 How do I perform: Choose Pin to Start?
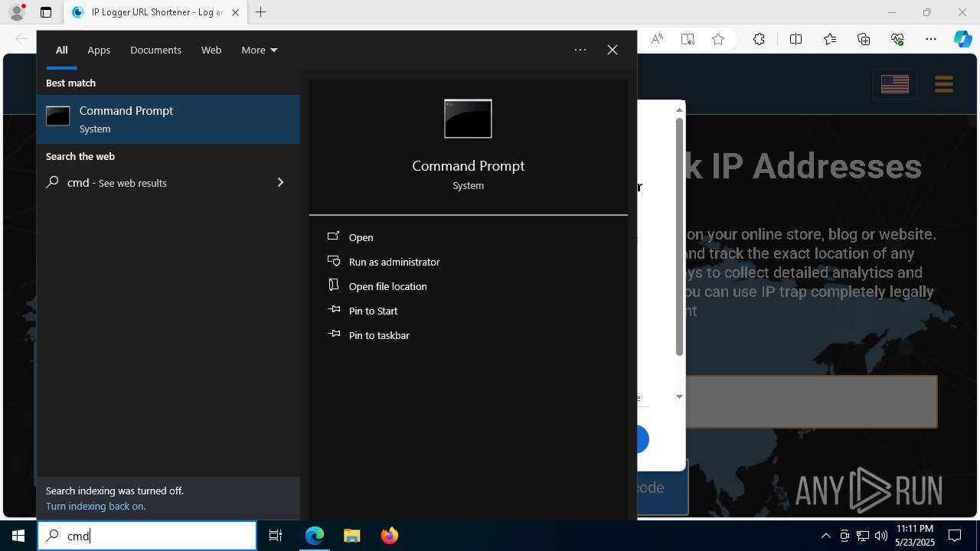(469, 311)
